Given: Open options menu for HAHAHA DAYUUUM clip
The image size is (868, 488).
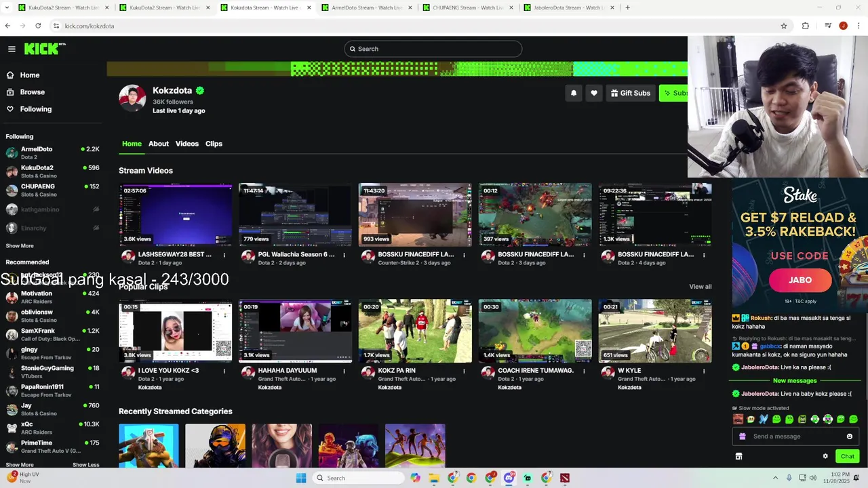Looking at the screenshot, I should pyautogui.click(x=344, y=371).
